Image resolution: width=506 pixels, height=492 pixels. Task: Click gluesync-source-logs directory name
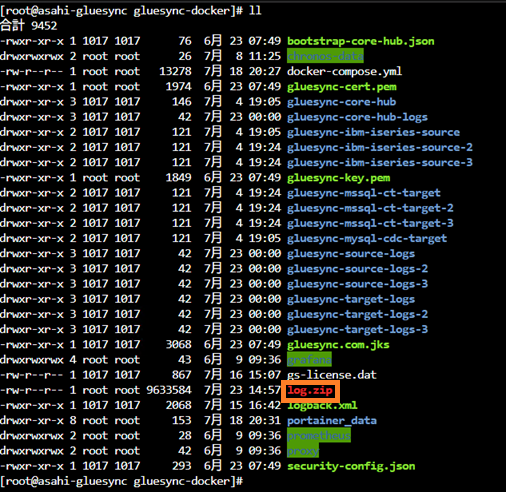click(x=351, y=253)
